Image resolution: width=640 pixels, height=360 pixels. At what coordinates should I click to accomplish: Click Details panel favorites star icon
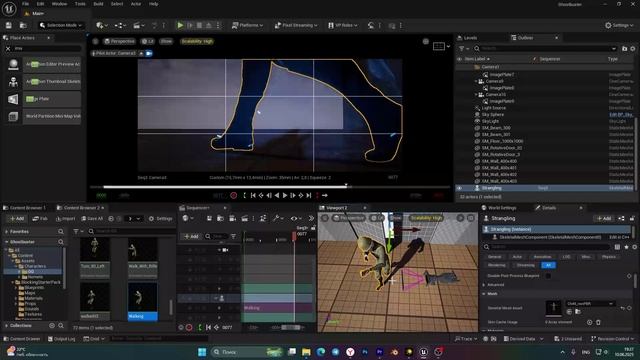[627, 247]
